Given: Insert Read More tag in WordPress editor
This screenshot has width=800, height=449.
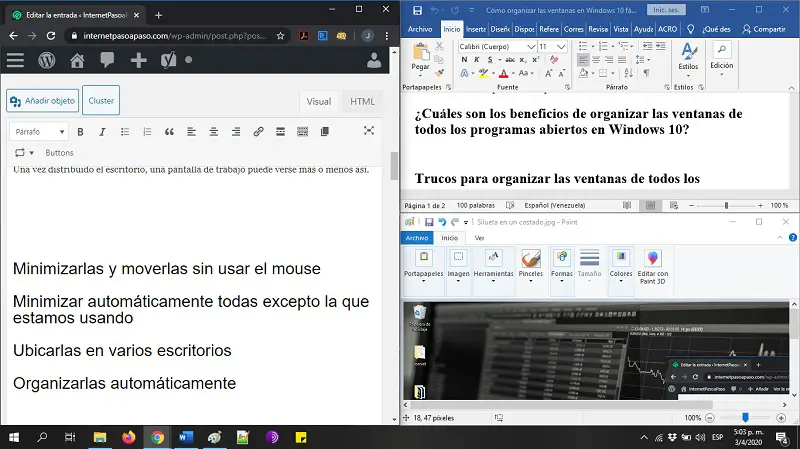Looking at the screenshot, I should (x=280, y=132).
